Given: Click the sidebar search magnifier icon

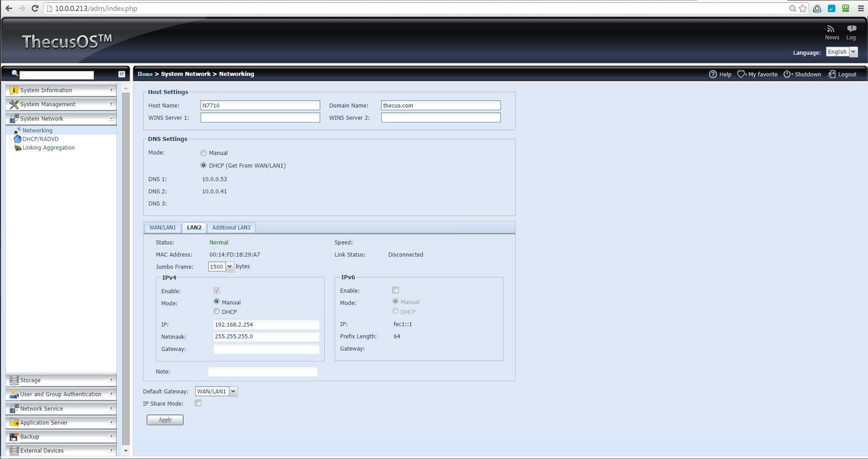Looking at the screenshot, I should [x=15, y=74].
